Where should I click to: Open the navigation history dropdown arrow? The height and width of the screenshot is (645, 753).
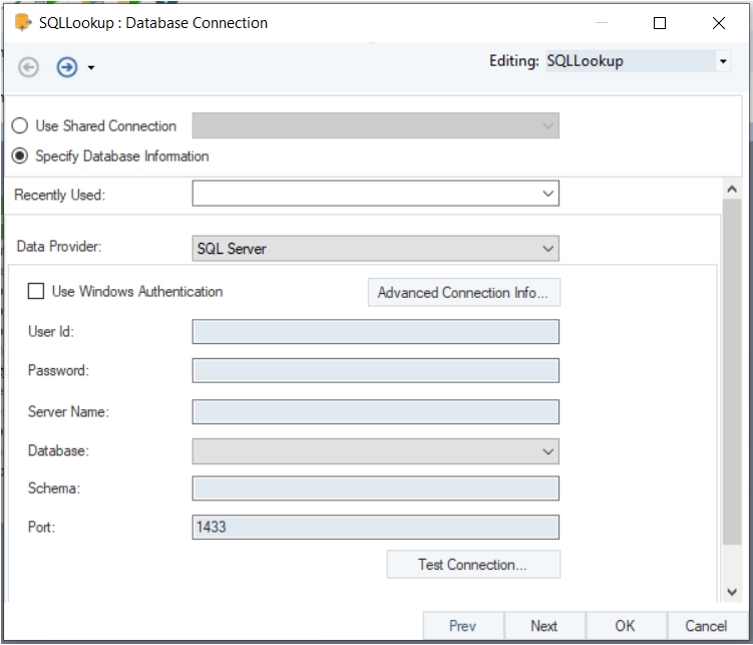pyautogui.click(x=92, y=68)
